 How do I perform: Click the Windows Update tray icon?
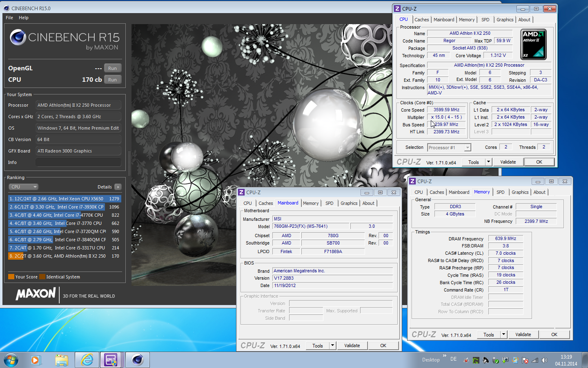[x=515, y=360]
